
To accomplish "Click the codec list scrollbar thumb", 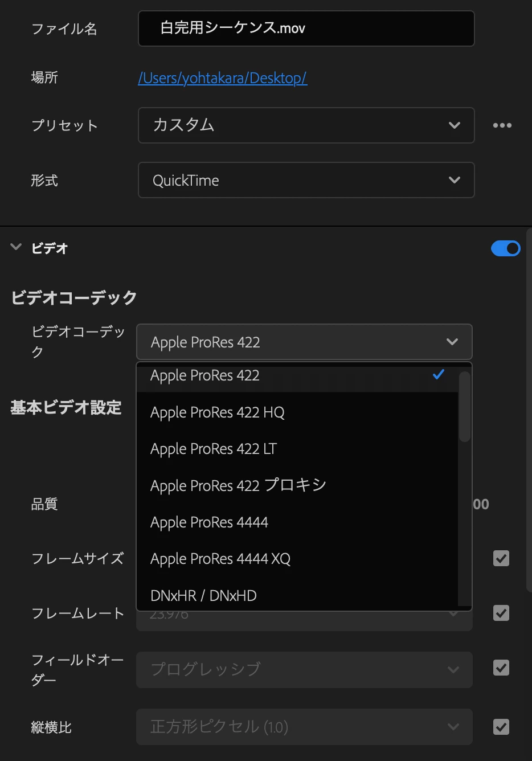I will (x=465, y=407).
